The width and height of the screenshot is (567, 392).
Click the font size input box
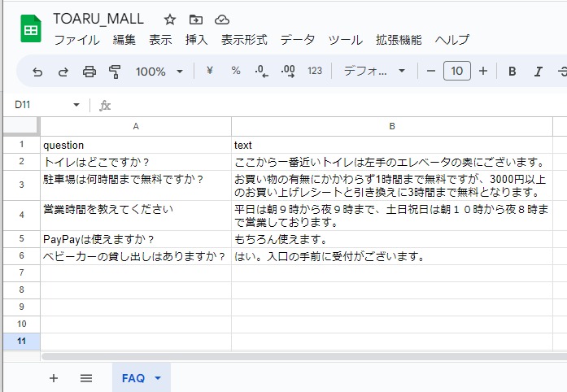[456, 72]
